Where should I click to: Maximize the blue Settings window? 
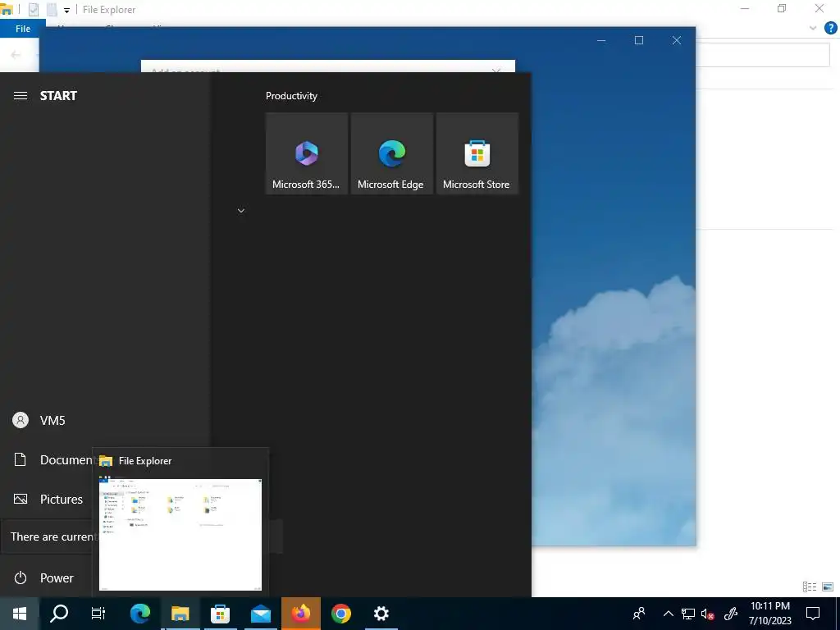point(638,40)
